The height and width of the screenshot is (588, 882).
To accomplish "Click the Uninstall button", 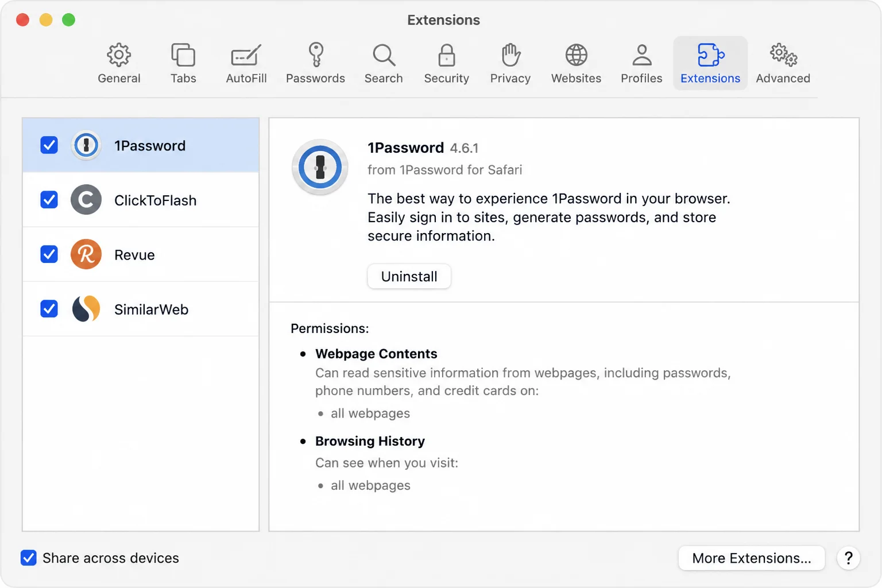I will click(x=409, y=277).
